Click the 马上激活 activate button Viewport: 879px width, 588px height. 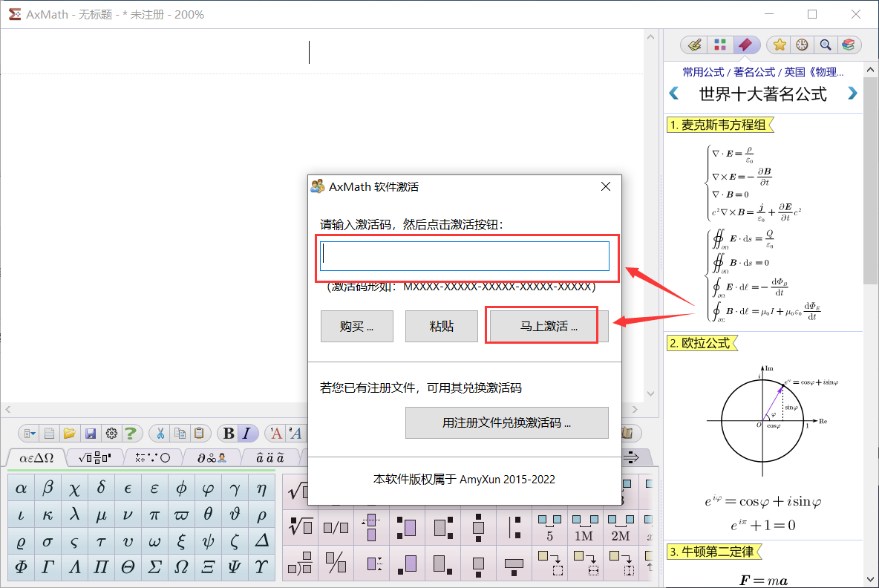(x=548, y=327)
